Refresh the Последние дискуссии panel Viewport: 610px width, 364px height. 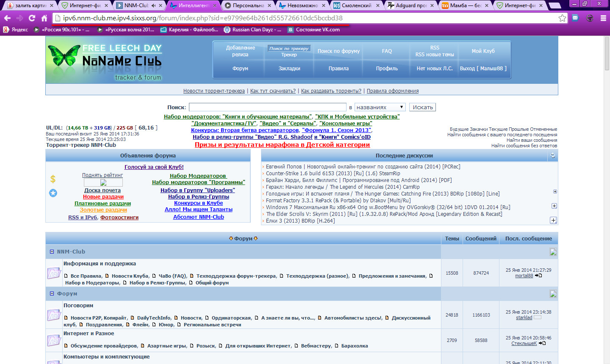point(553,156)
